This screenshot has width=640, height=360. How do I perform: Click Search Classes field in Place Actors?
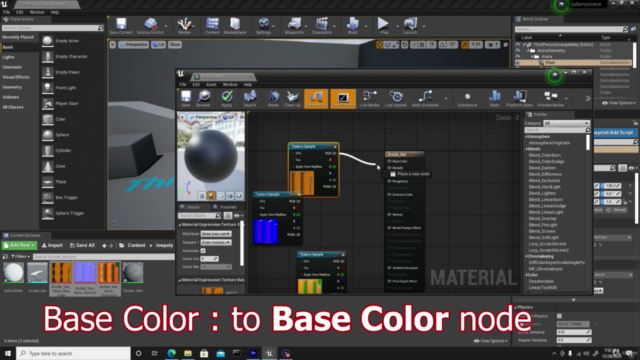point(52,28)
